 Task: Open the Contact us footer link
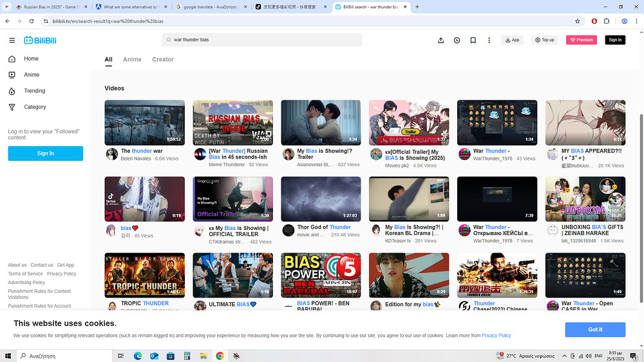click(41, 265)
